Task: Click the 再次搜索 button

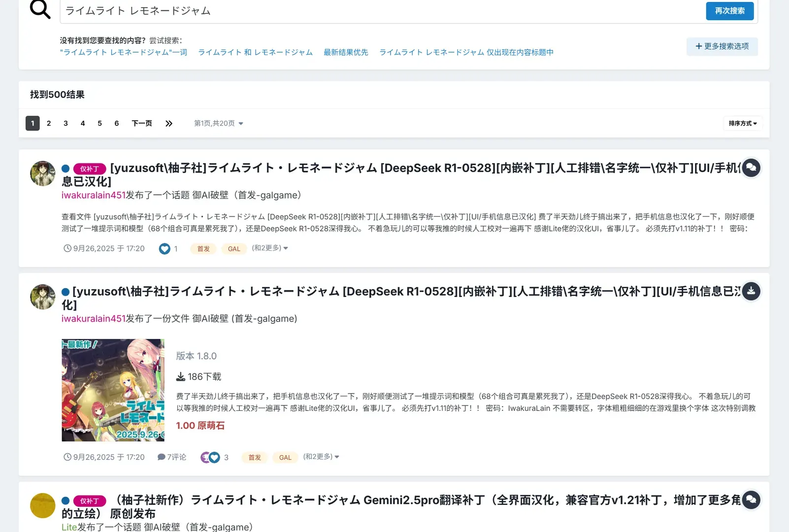Action: pyautogui.click(x=729, y=11)
